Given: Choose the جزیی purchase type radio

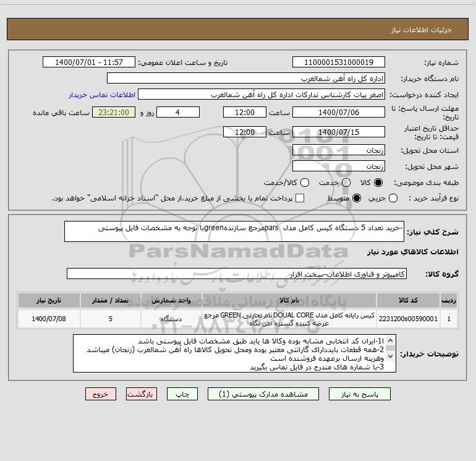Looking at the screenshot, I should [393, 198].
